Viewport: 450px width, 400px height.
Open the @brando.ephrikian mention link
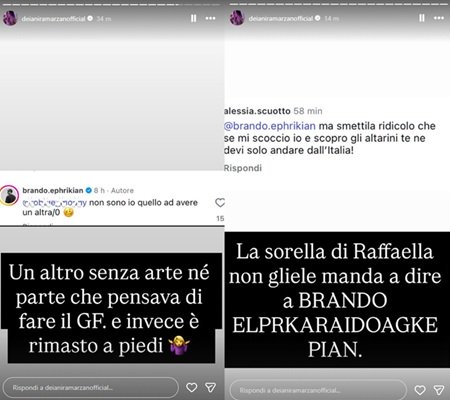pyautogui.click(x=270, y=126)
